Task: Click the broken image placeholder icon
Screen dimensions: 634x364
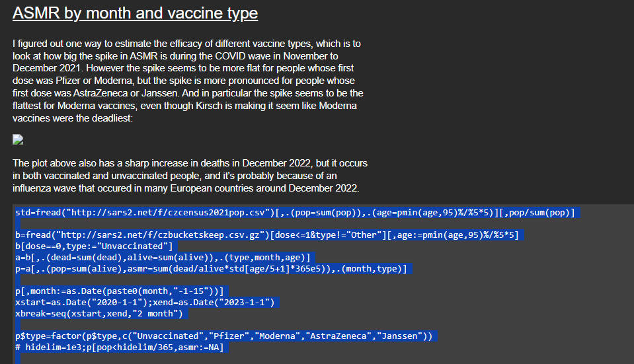Action: pyautogui.click(x=18, y=139)
